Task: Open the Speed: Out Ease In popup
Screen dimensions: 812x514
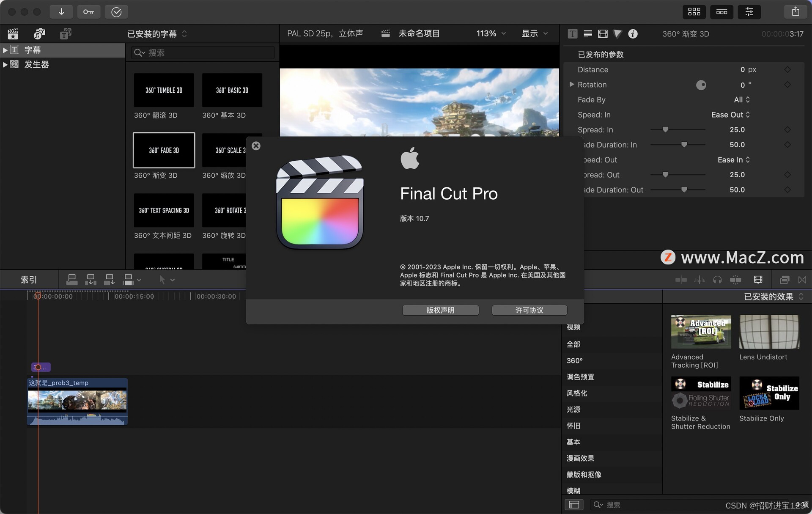Action: (733, 159)
